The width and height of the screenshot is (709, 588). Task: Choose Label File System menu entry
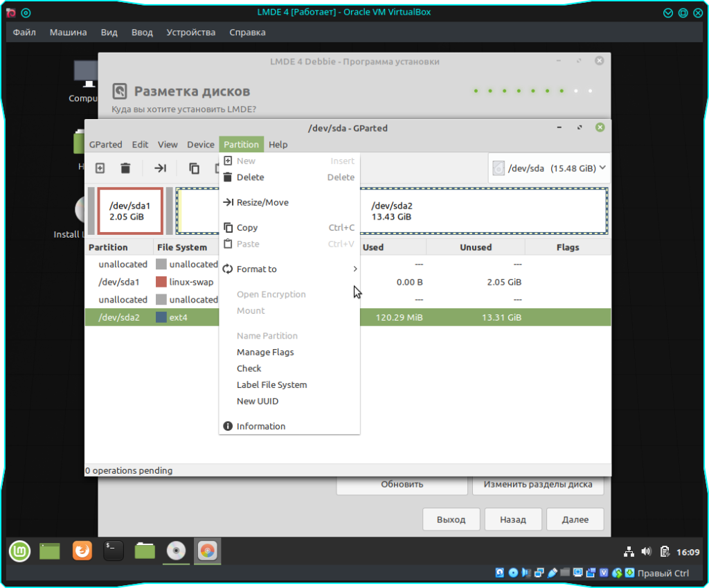(271, 385)
